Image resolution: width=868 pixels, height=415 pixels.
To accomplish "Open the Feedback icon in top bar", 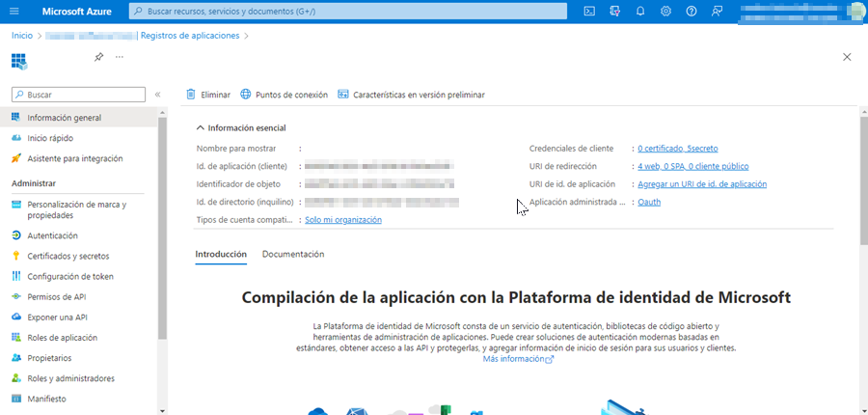I will click(x=717, y=11).
